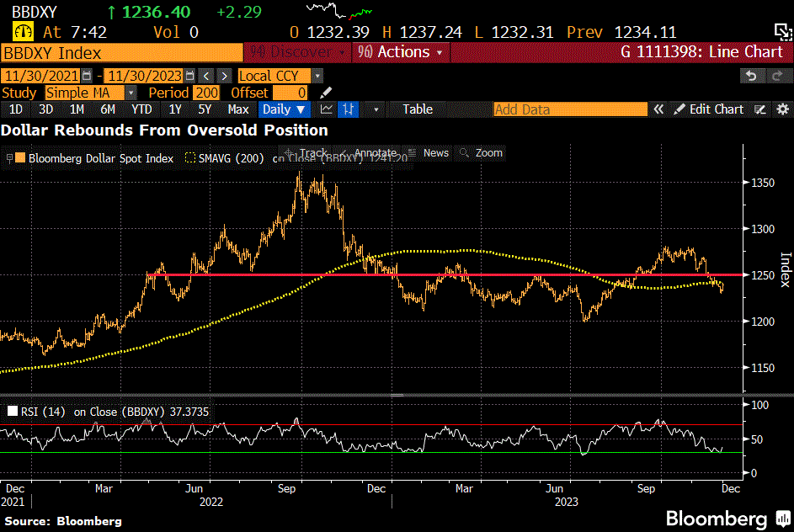Click the redo arrow button
The width and height of the screenshot is (794, 532).
click(x=777, y=76)
